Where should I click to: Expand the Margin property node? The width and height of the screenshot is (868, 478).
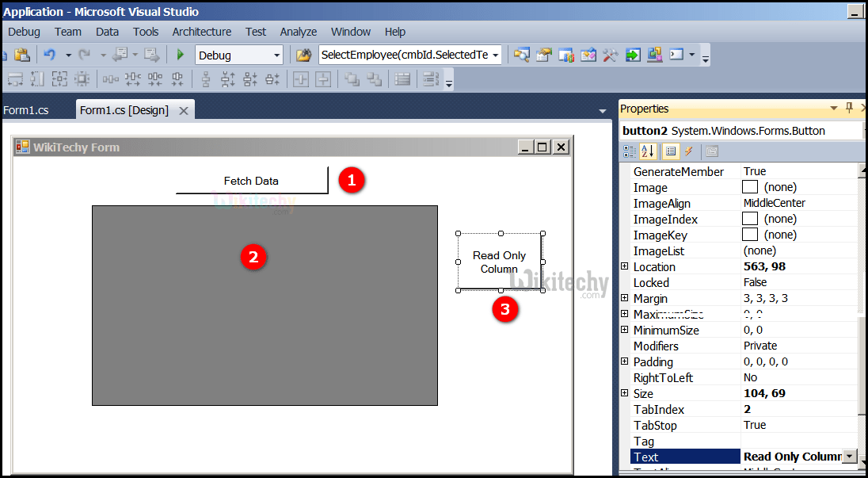[625, 298]
